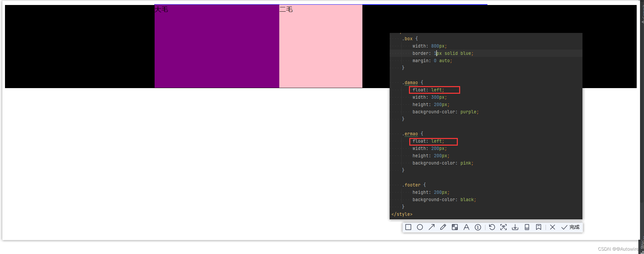
Task: Select the ellipse annotation tool
Action: click(x=420, y=227)
